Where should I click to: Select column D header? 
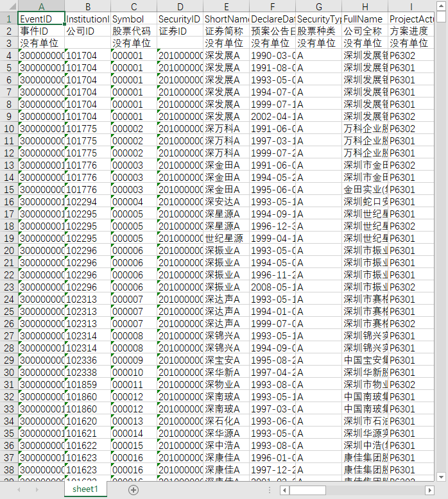pyautogui.click(x=180, y=6)
